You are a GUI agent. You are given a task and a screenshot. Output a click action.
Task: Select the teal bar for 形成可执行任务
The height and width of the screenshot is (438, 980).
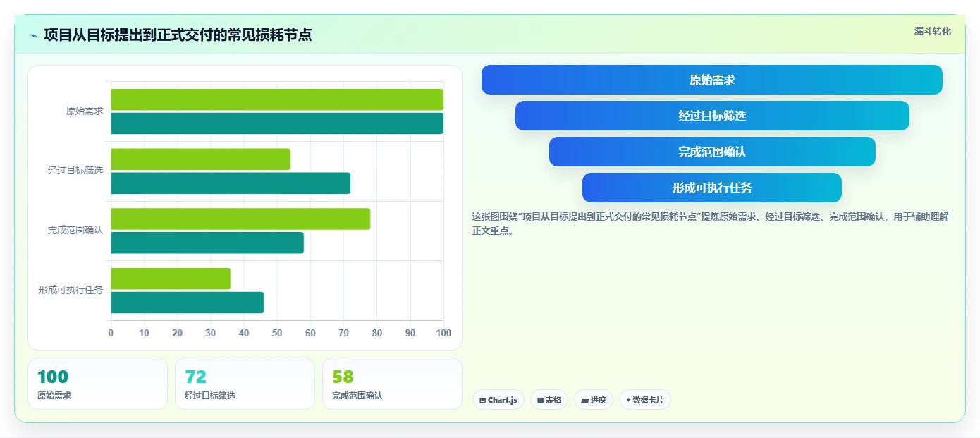pos(187,303)
